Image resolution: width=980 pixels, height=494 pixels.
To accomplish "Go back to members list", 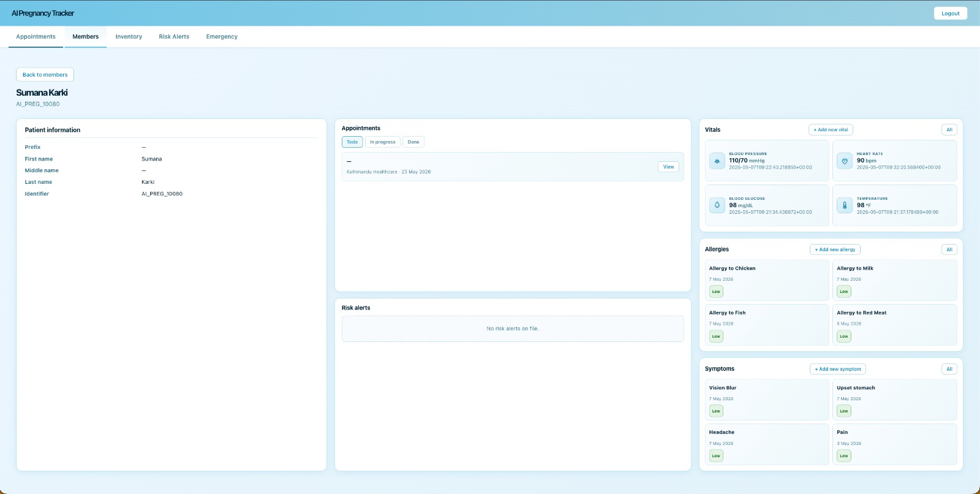I will (45, 75).
